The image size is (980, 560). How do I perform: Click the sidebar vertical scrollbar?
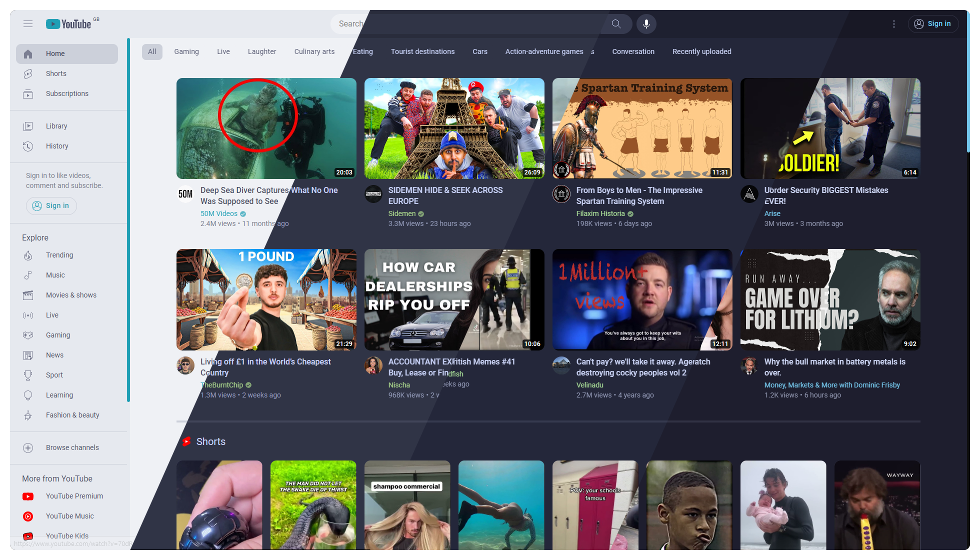tap(128, 220)
